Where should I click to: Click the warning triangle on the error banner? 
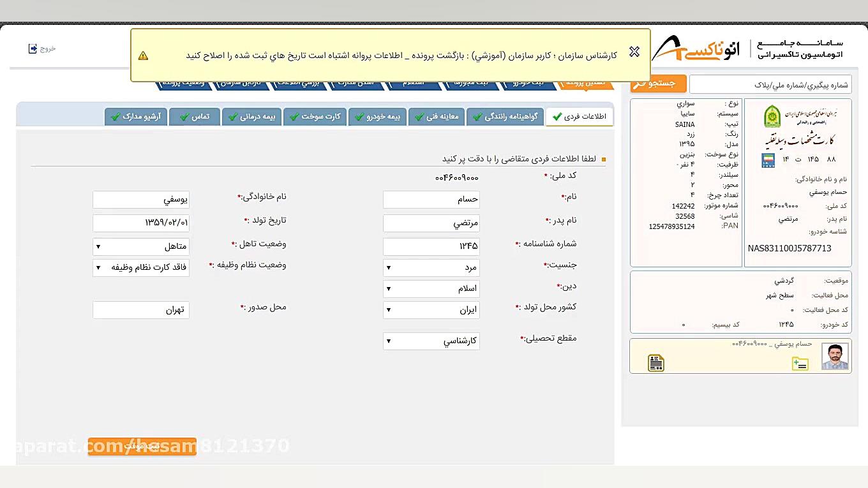(x=143, y=55)
